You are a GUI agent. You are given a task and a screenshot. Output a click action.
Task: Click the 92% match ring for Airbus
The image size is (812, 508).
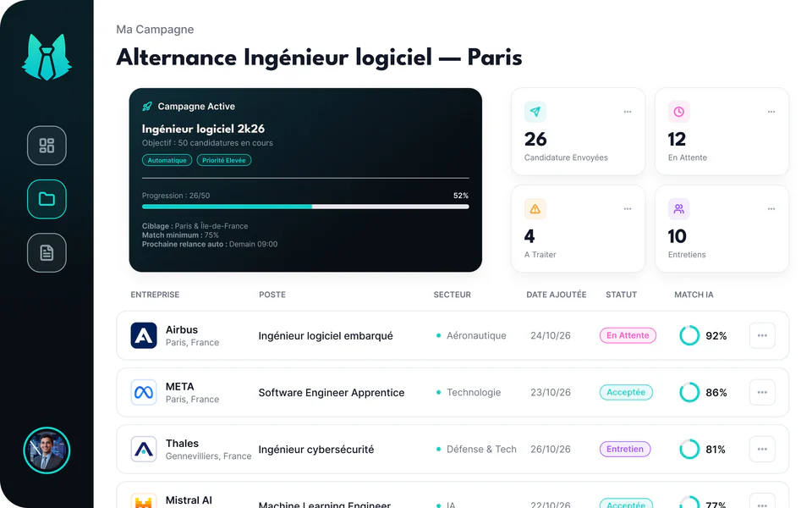[689, 335]
